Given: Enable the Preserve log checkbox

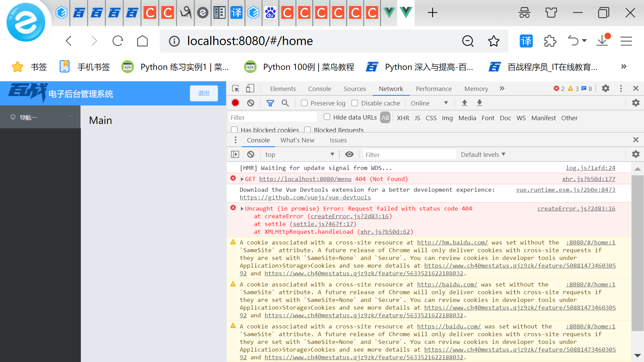Looking at the screenshot, I should 304,103.
